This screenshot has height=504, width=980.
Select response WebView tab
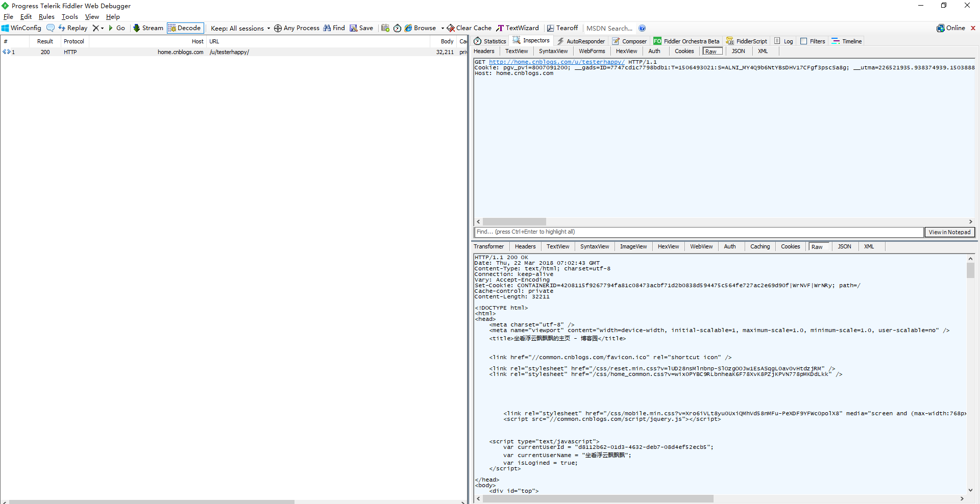(701, 246)
